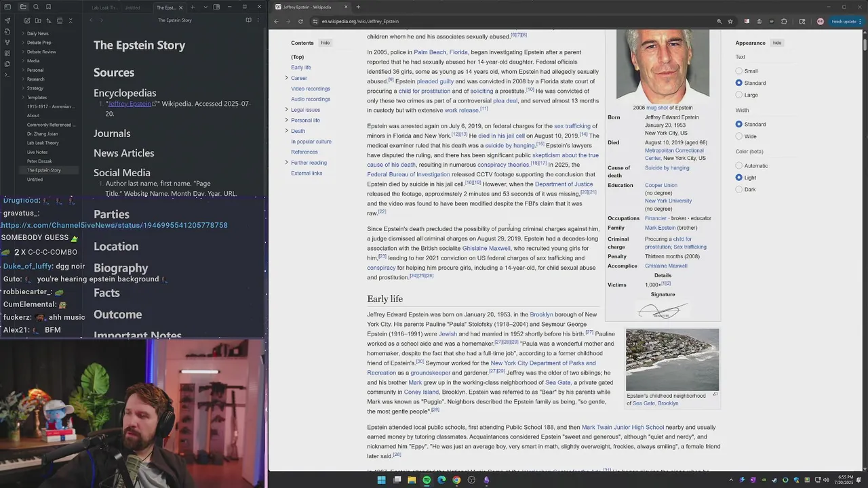Open the Obsidian file explorer folder icon
Screen dimensions: 868x488
(x=23, y=7)
